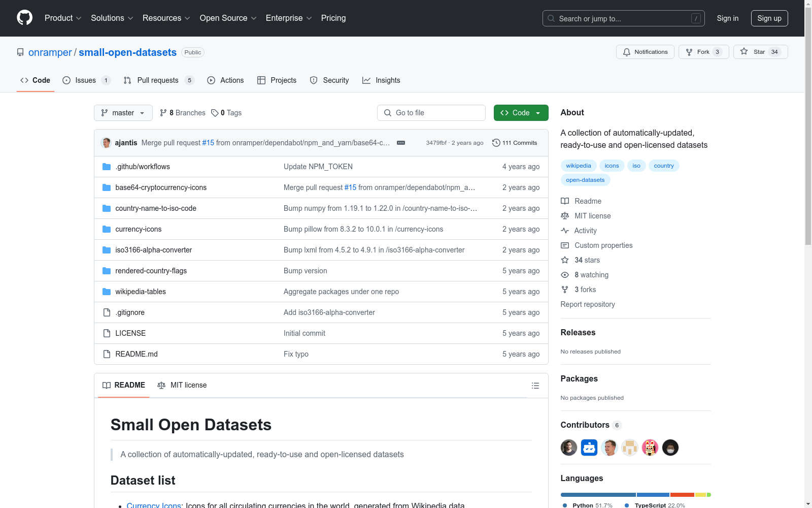Image resolution: width=812 pixels, height=508 pixels.
Task: Switch to the Pull requests tab
Action: (159, 80)
